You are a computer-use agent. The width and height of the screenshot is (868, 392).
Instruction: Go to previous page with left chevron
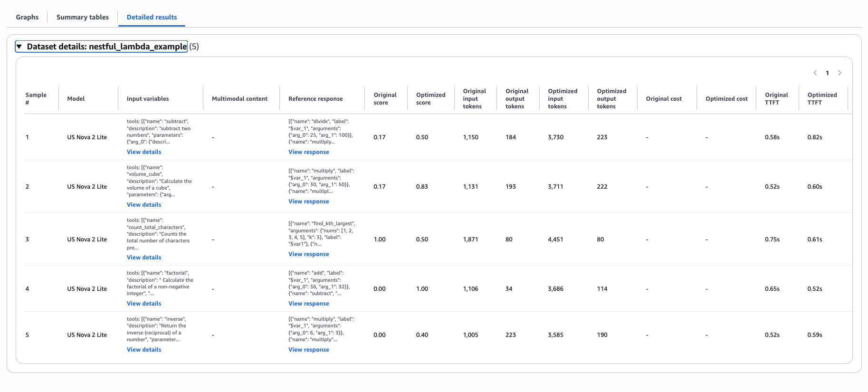[815, 73]
